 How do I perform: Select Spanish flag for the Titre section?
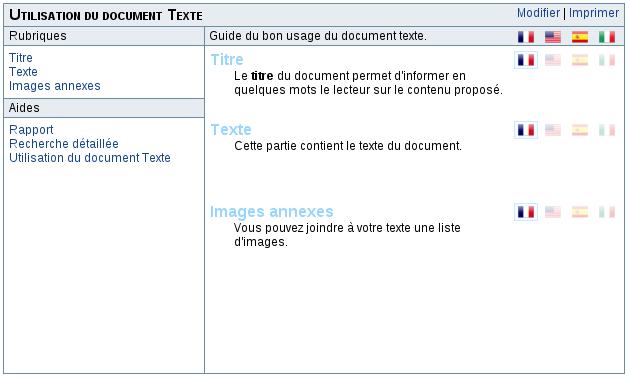(x=579, y=60)
